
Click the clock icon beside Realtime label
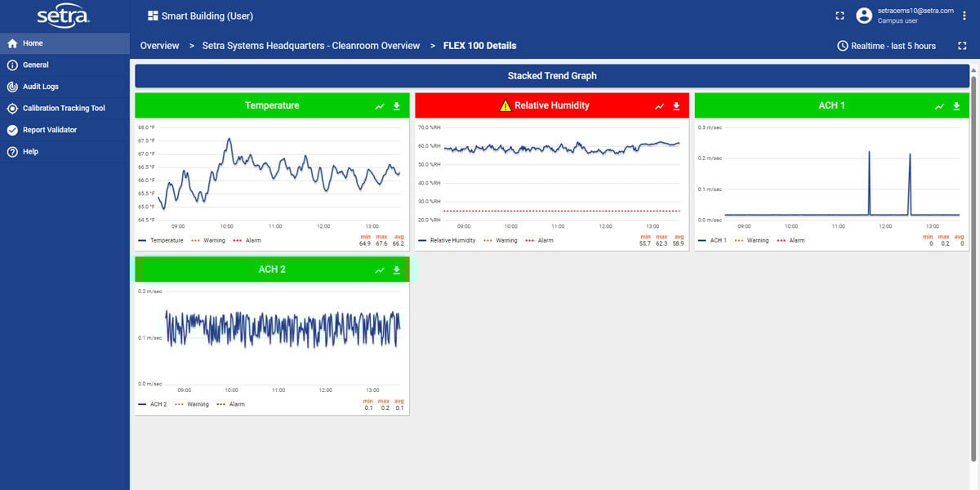[x=841, y=46]
